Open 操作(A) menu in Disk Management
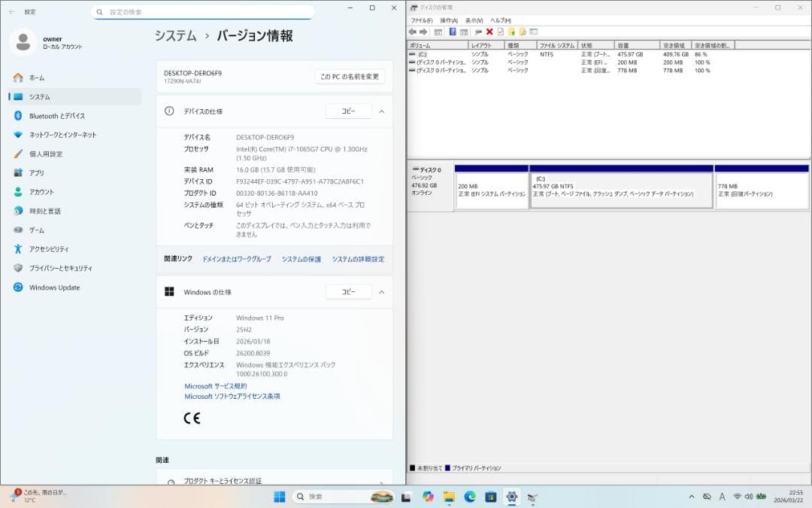This screenshot has width=812, height=508. [x=449, y=20]
